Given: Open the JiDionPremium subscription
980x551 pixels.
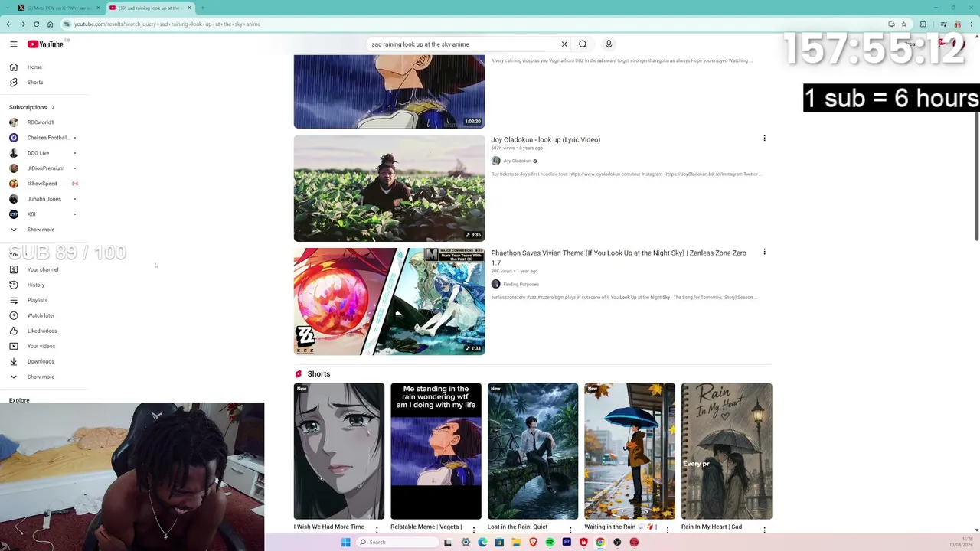Looking at the screenshot, I should tap(44, 168).
